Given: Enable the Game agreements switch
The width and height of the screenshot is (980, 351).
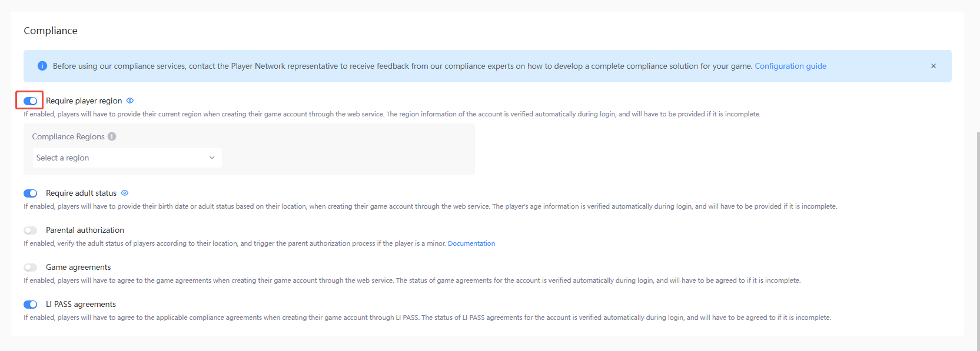Looking at the screenshot, I should [x=30, y=268].
